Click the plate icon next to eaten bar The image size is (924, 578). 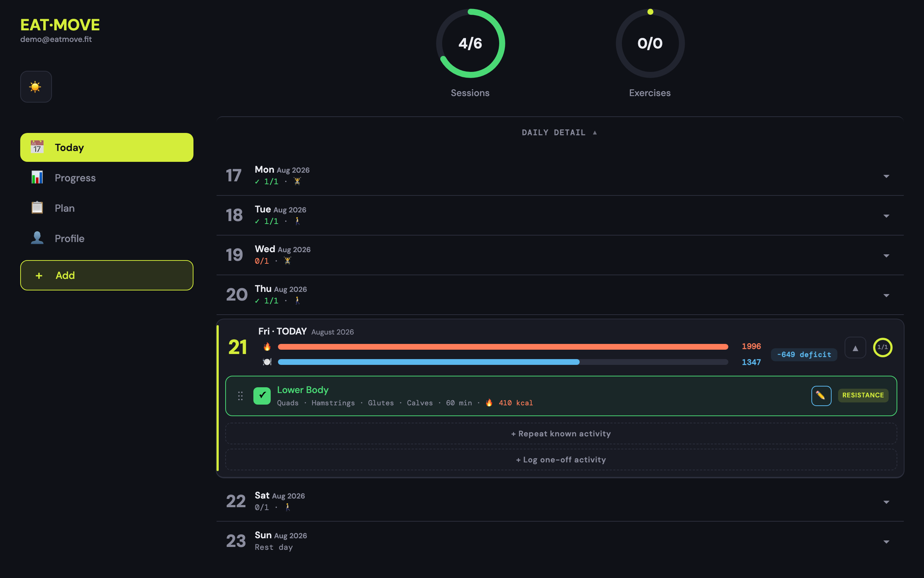click(267, 362)
